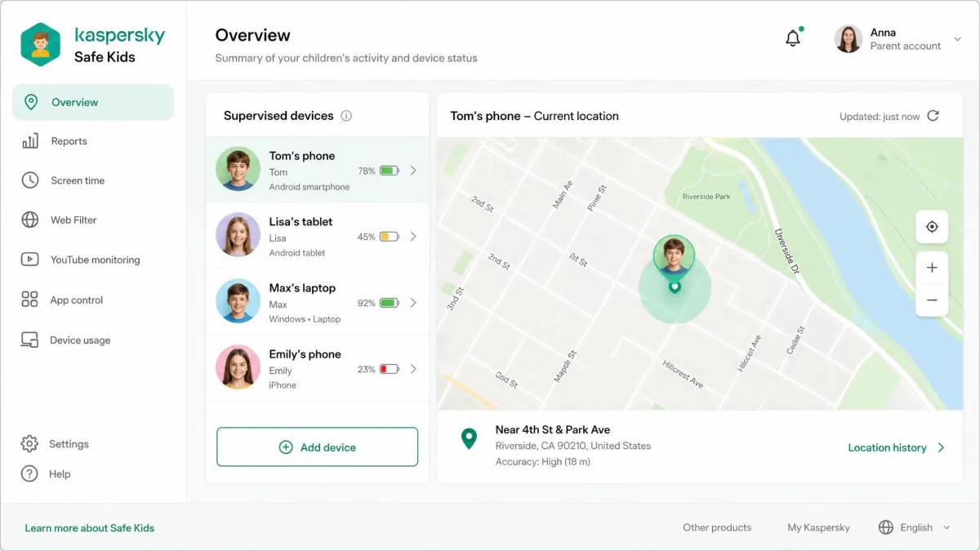The height and width of the screenshot is (551, 980).
Task: Open notifications bell icon
Action: (x=793, y=38)
